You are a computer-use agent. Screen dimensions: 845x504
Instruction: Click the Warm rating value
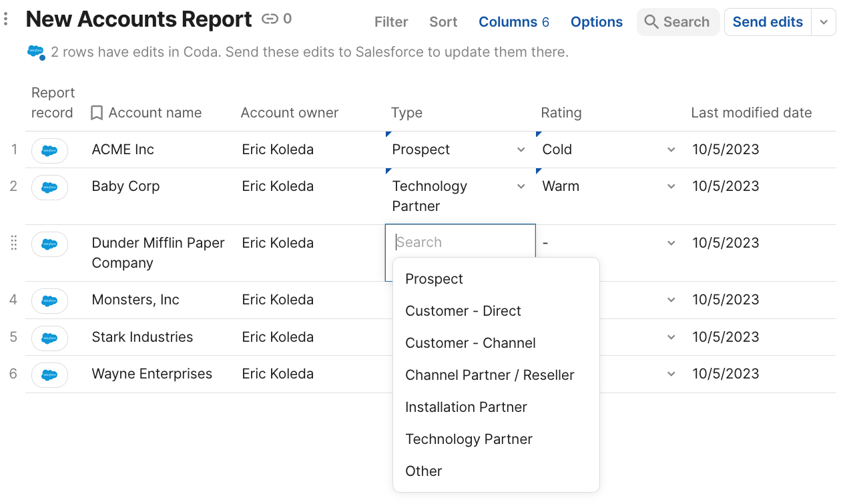(561, 186)
